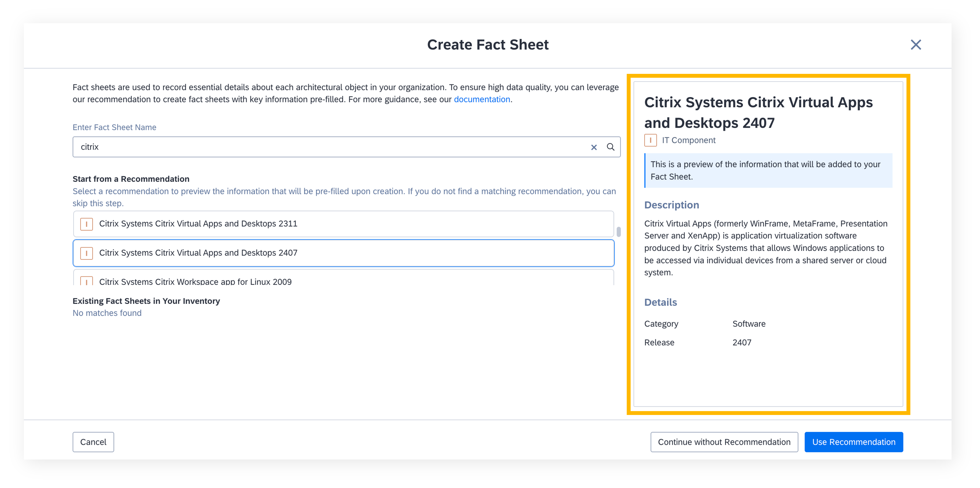Click the Details heading in preview
The width and height of the screenshot is (980, 488).
tap(660, 302)
